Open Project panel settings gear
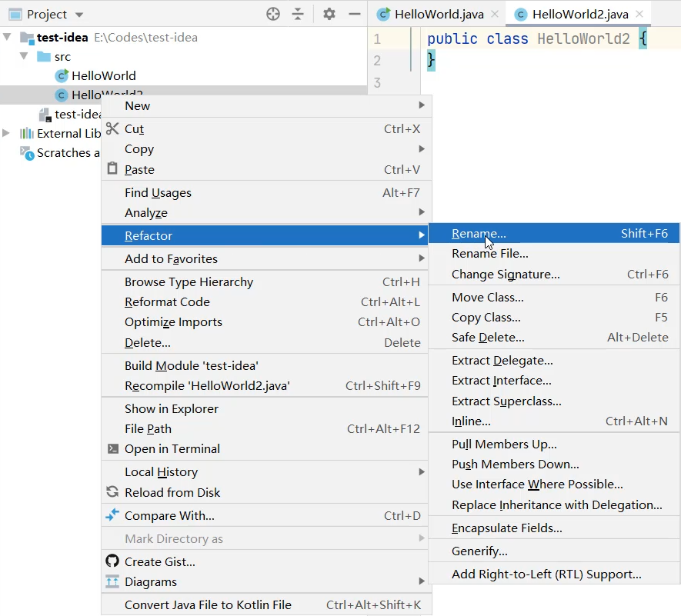 pos(329,14)
